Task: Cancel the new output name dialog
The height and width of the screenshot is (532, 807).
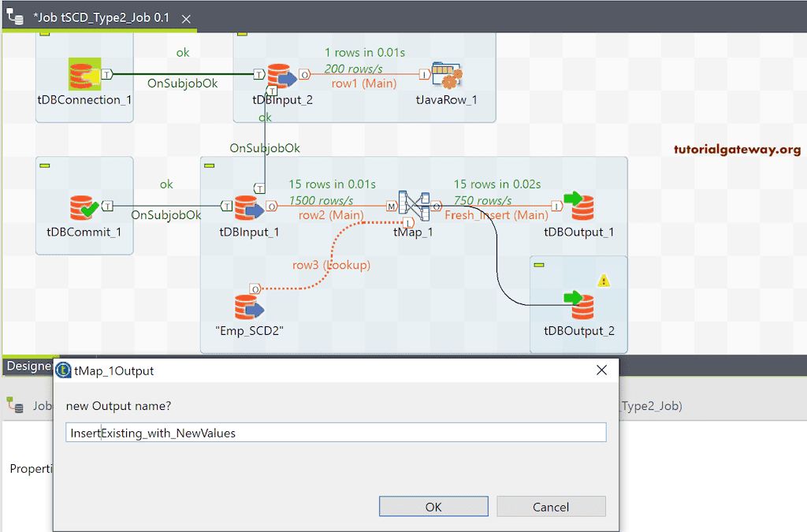Action: tap(550, 506)
